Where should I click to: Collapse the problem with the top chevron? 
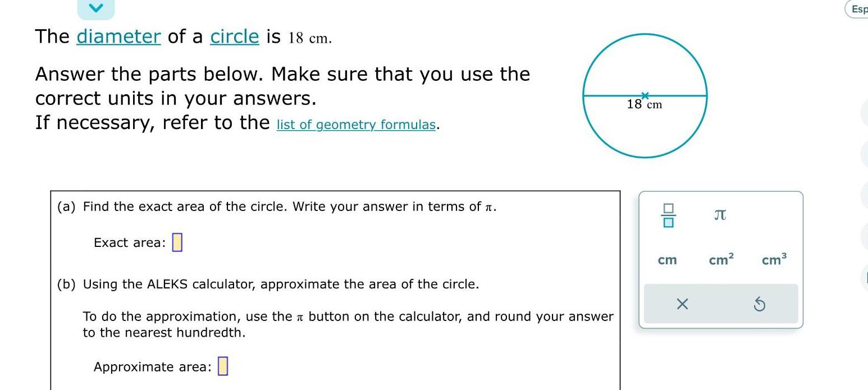(x=95, y=8)
